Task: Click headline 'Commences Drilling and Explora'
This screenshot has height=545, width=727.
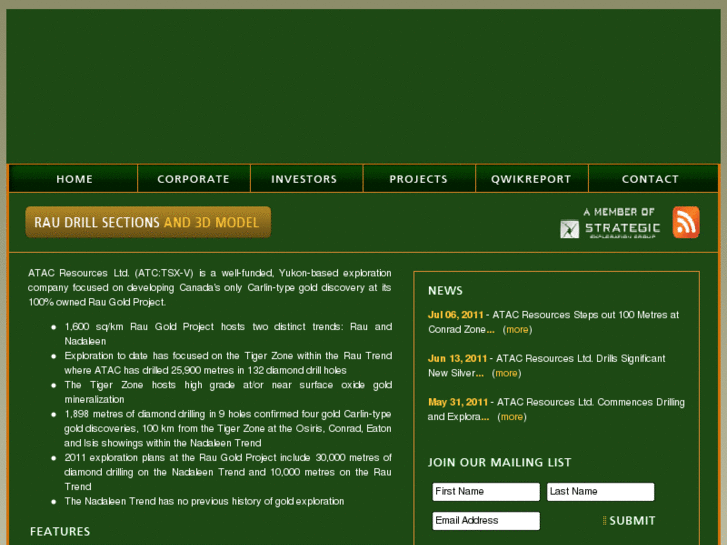Action: [x=556, y=410]
